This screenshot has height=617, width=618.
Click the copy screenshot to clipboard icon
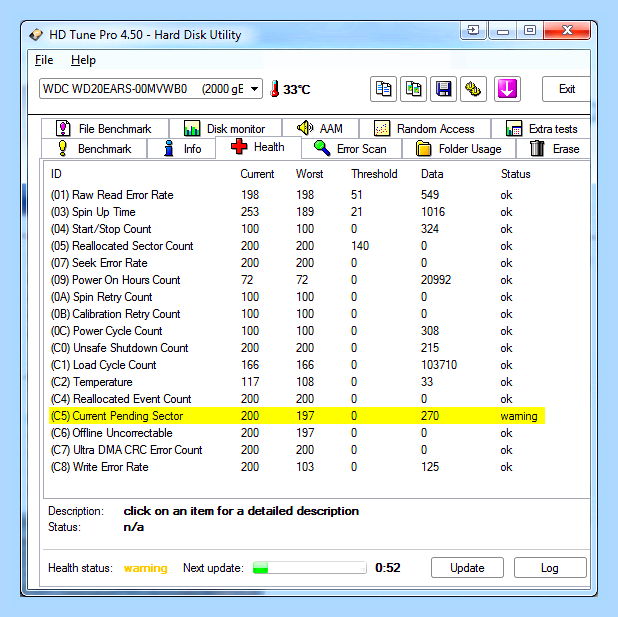pos(413,89)
